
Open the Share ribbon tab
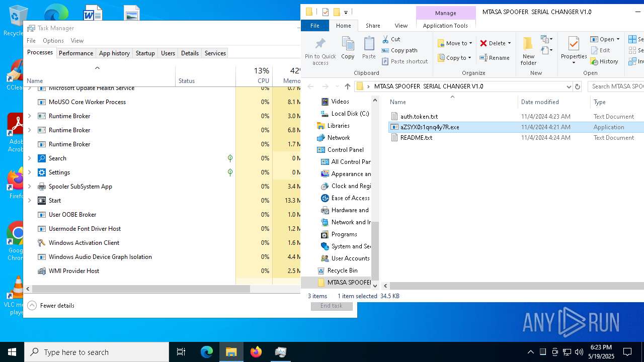[x=373, y=26]
